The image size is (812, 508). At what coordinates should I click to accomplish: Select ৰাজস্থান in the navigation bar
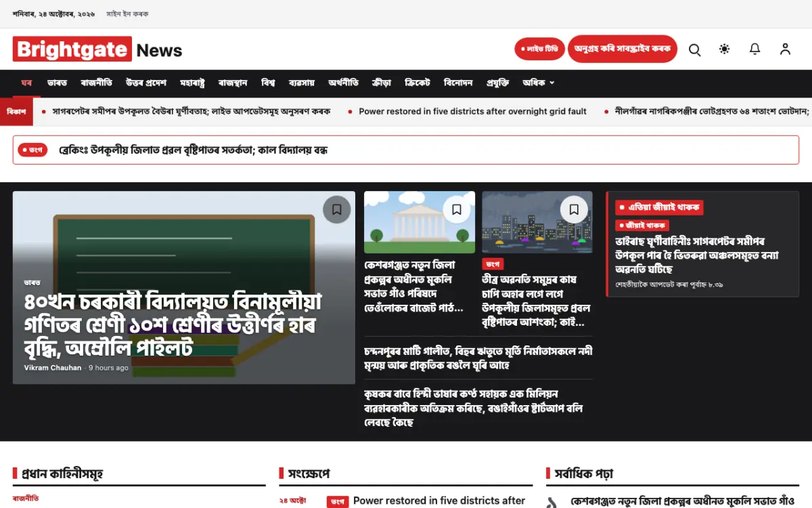[x=233, y=83]
